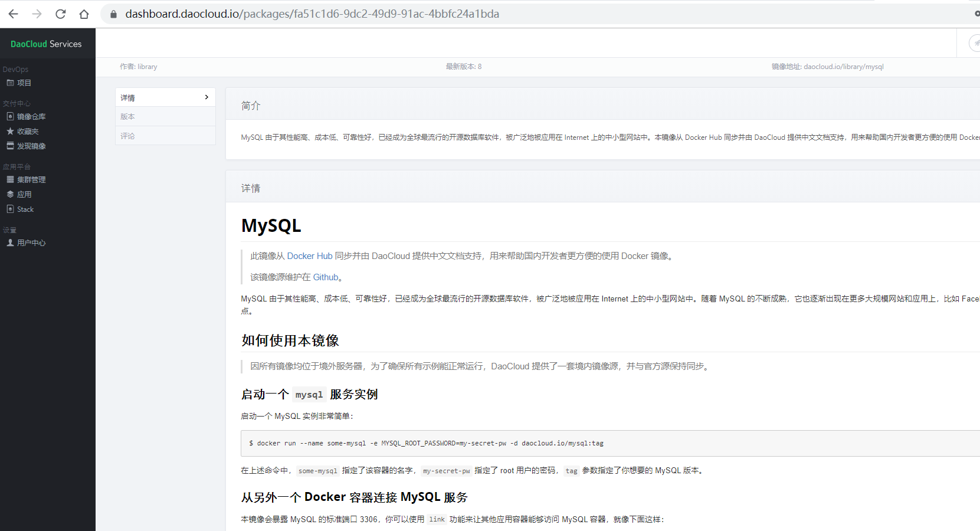Click the 应用平台 sidebar section label
The width and height of the screenshot is (980, 531).
coord(17,166)
